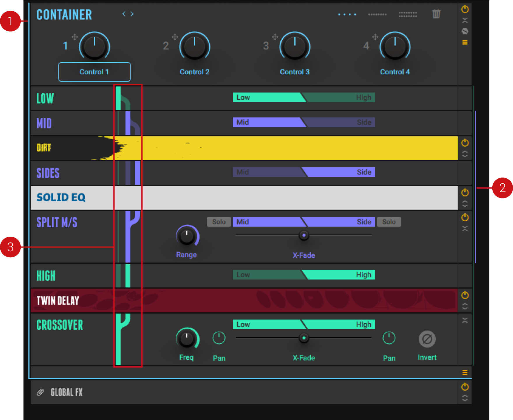
Task: Collapse the Split M/S module
Action: point(465,229)
